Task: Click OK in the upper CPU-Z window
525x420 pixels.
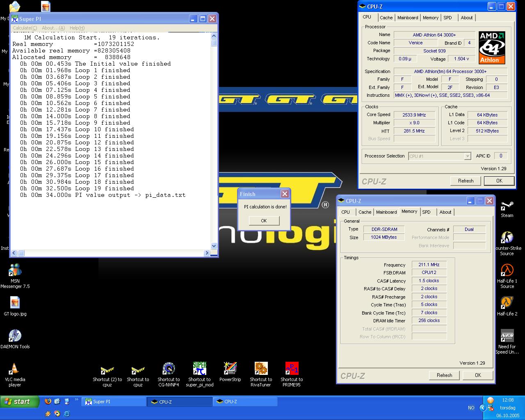Action: point(499,181)
